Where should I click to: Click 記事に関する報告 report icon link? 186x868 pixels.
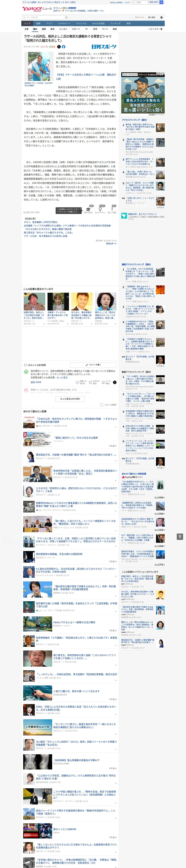pyautogui.click(x=32, y=213)
